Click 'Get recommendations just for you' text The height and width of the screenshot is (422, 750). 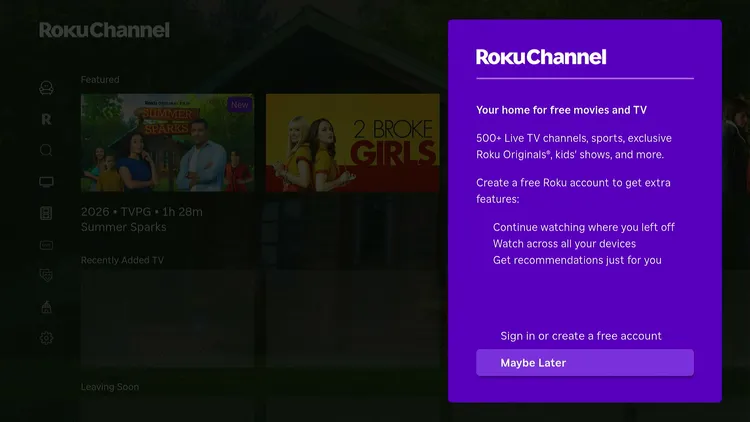[577, 260]
